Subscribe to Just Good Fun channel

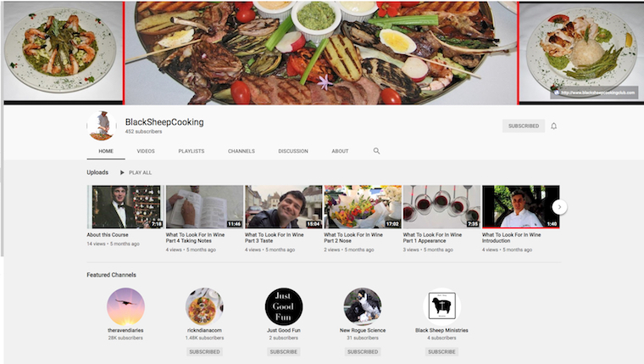284,351
